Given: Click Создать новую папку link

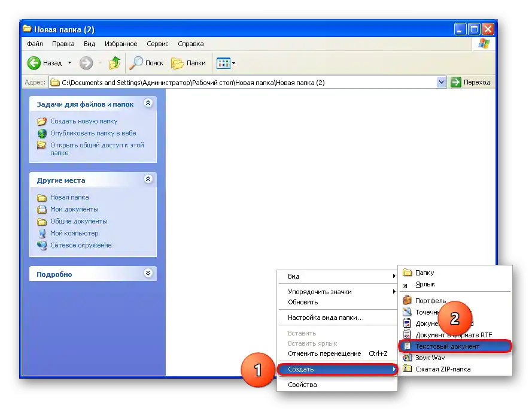Looking at the screenshot, I should [84, 121].
